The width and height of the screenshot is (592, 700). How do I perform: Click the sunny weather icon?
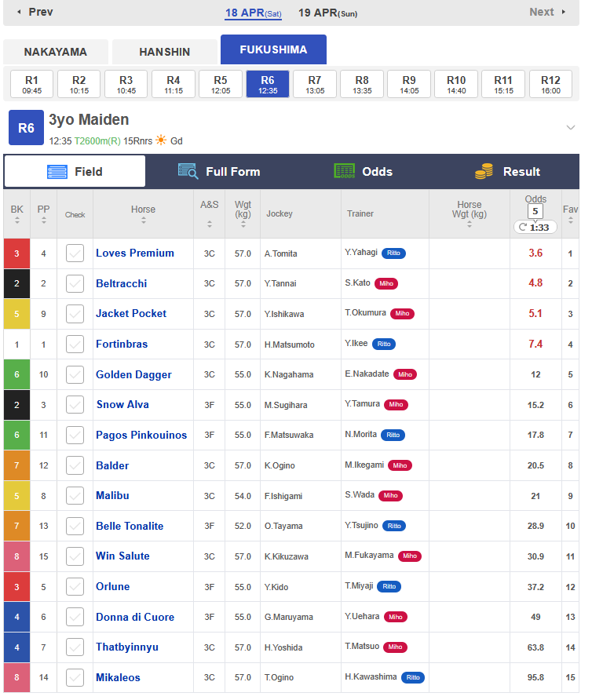pyautogui.click(x=161, y=140)
